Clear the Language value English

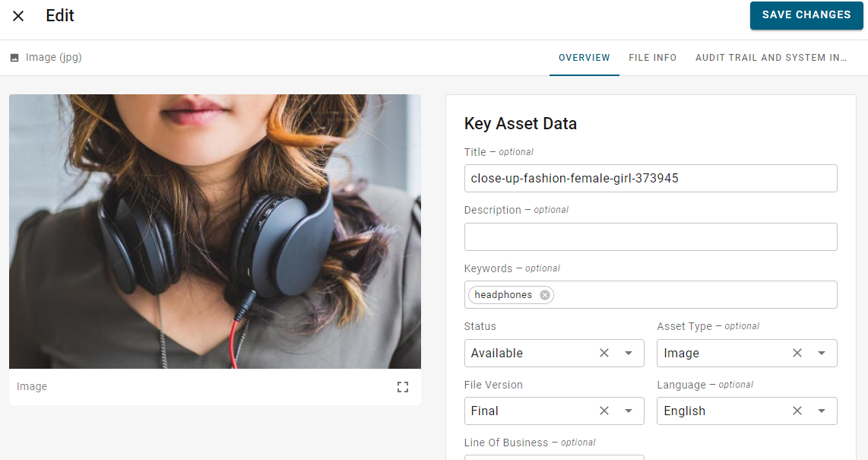[x=797, y=411]
